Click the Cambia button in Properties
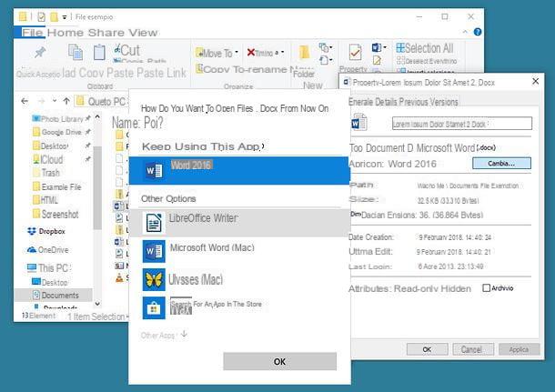The height and width of the screenshot is (392, 555). 501,163
